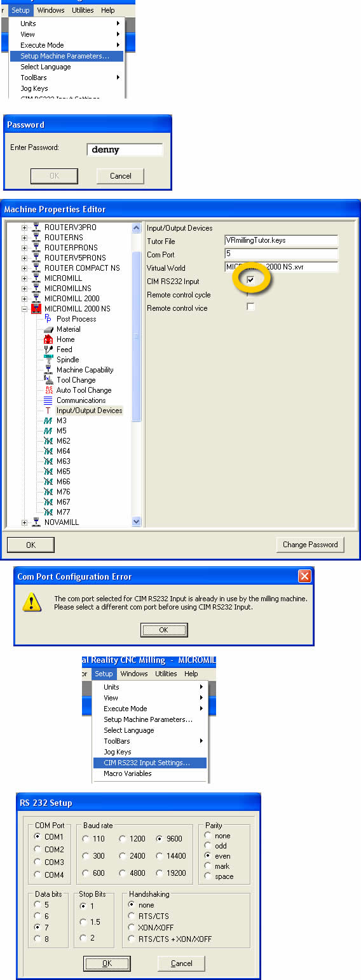This screenshot has width=361, height=980.
Task: Select the M65 code icon
Action: 48,472
